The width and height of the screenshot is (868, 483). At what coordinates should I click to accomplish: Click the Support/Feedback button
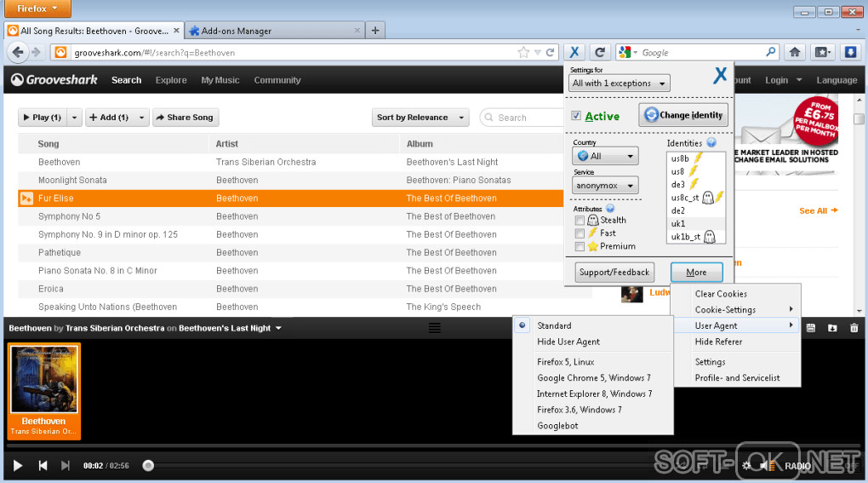coord(614,272)
